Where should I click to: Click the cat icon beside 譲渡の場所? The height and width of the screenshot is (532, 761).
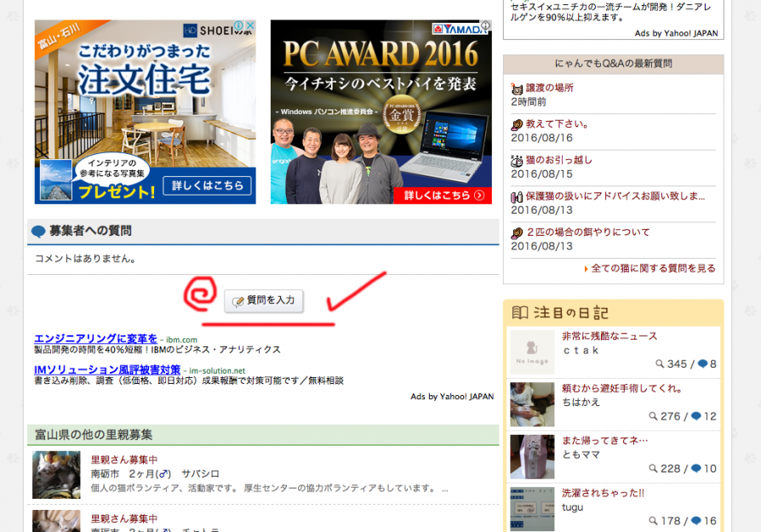click(x=517, y=88)
